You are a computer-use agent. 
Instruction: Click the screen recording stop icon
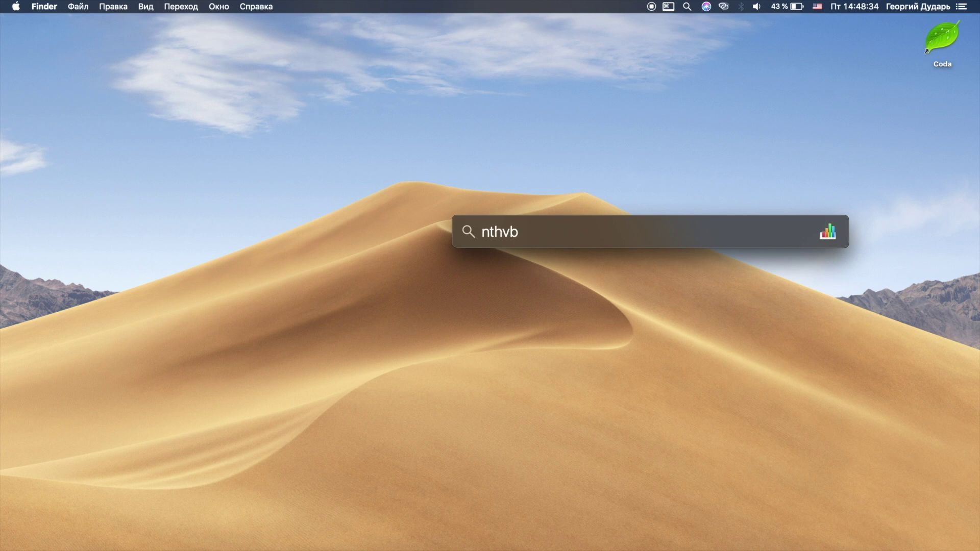pos(651,7)
